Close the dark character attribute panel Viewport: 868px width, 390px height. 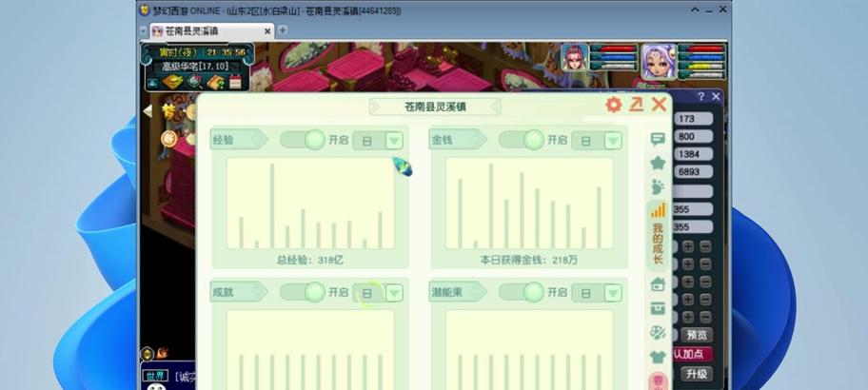click(x=716, y=96)
